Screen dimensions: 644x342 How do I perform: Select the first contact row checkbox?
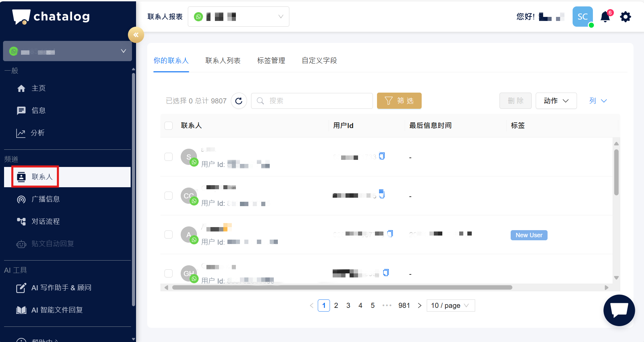pyautogui.click(x=169, y=157)
